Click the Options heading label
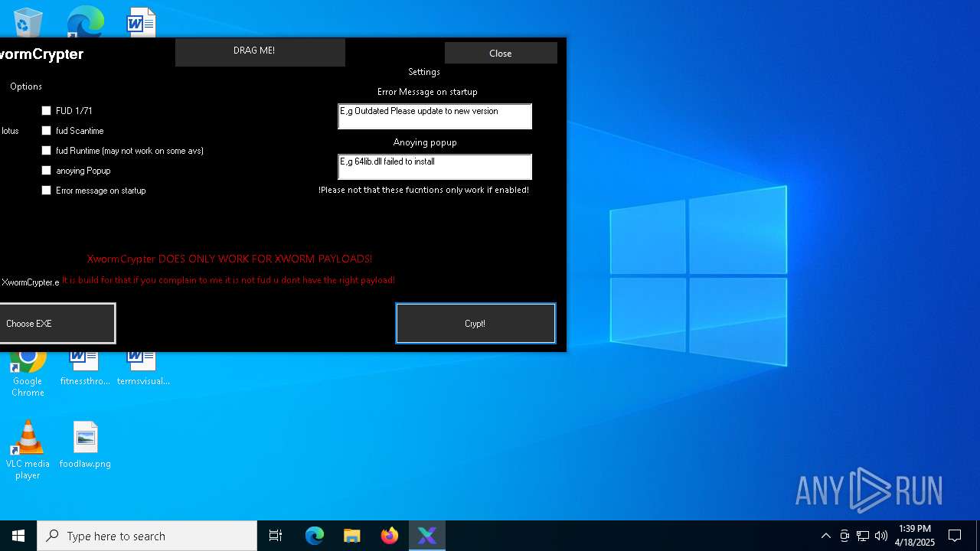The width and height of the screenshot is (980, 551). tap(26, 86)
